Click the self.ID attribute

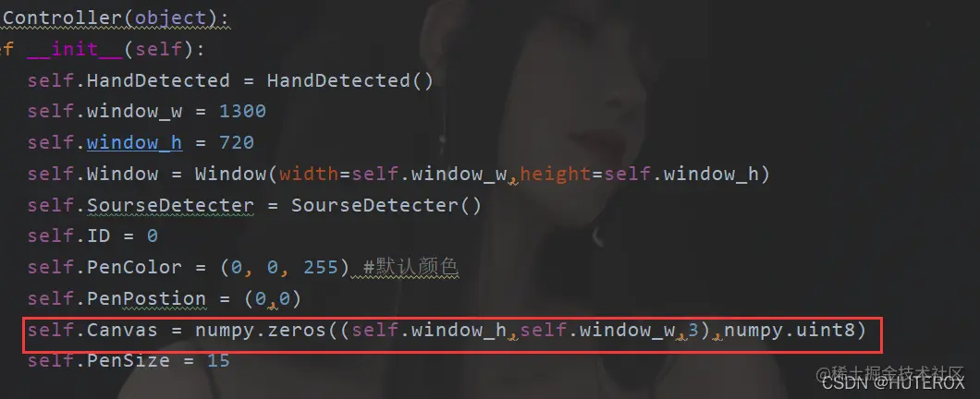click(x=75, y=236)
